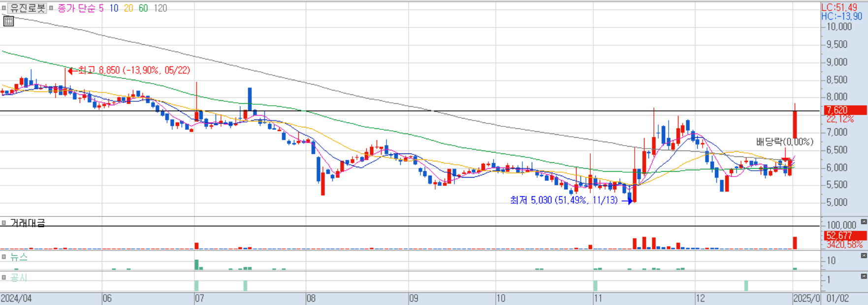Click the 07 month label on date axis
Screen dimensions: 868x305
[x=199, y=298]
